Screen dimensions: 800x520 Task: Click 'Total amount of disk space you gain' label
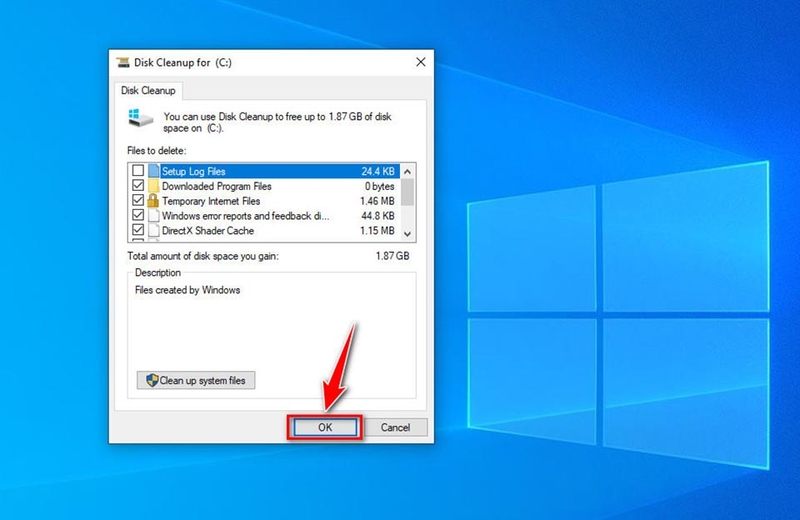tap(203, 256)
